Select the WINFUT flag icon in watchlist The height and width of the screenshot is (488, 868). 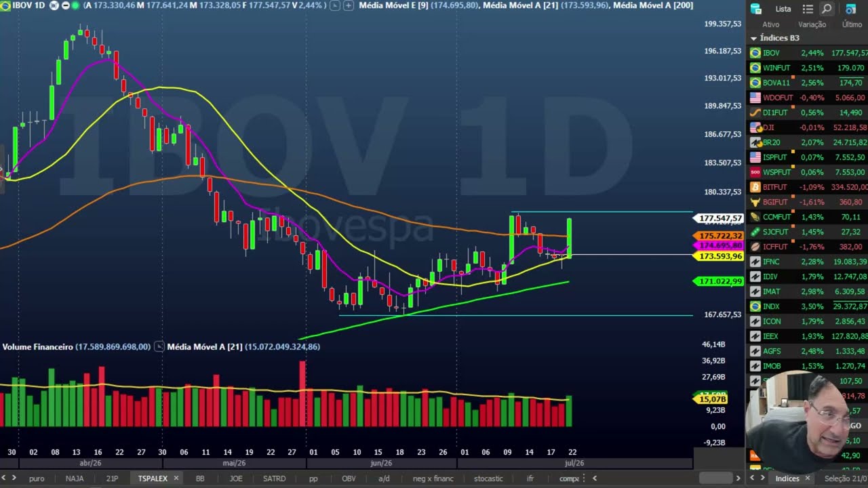tap(755, 68)
